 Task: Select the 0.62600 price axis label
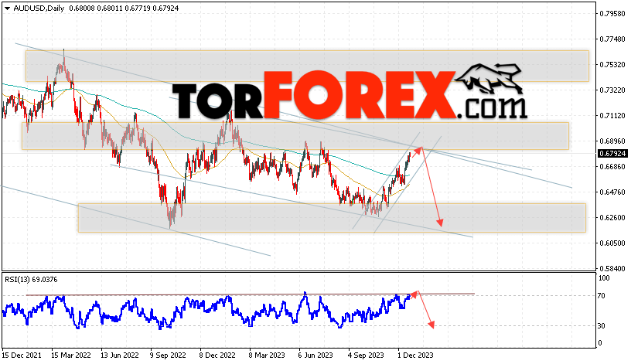(612, 218)
